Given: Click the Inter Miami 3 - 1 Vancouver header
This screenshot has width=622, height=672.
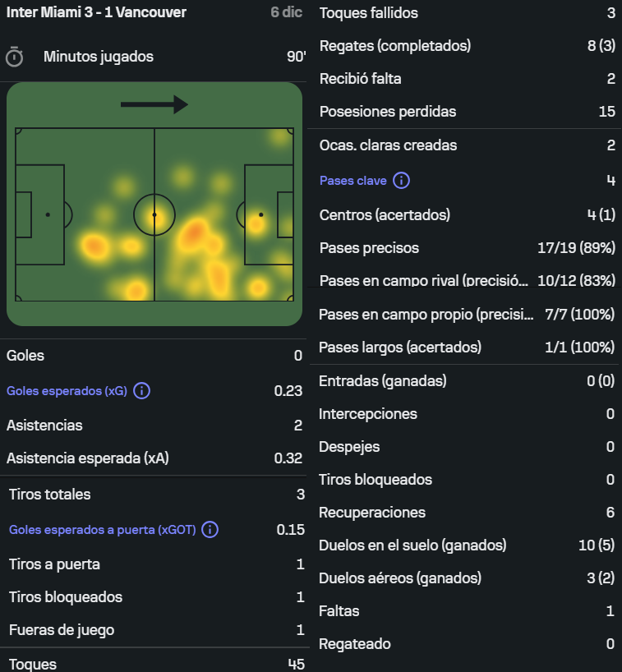Looking at the screenshot, I should [x=96, y=12].
